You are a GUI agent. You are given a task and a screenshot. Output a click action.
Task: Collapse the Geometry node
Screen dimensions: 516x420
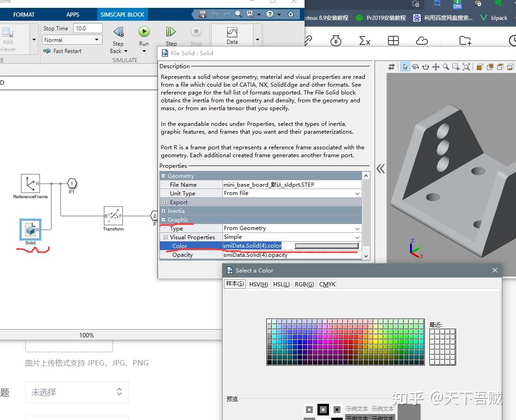[163, 176]
